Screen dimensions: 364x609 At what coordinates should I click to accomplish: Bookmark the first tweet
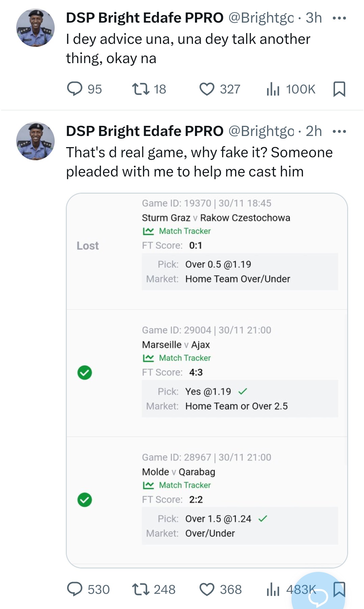tap(339, 89)
